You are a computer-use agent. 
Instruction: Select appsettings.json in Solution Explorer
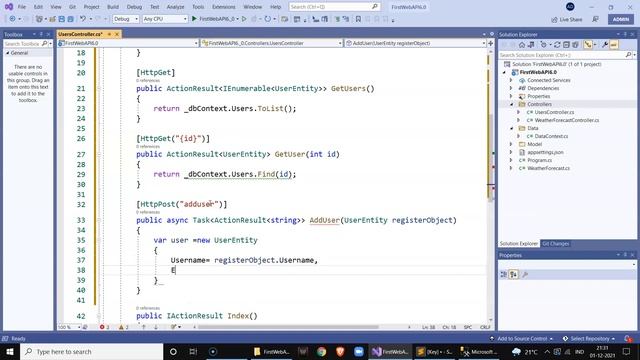tap(545, 152)
